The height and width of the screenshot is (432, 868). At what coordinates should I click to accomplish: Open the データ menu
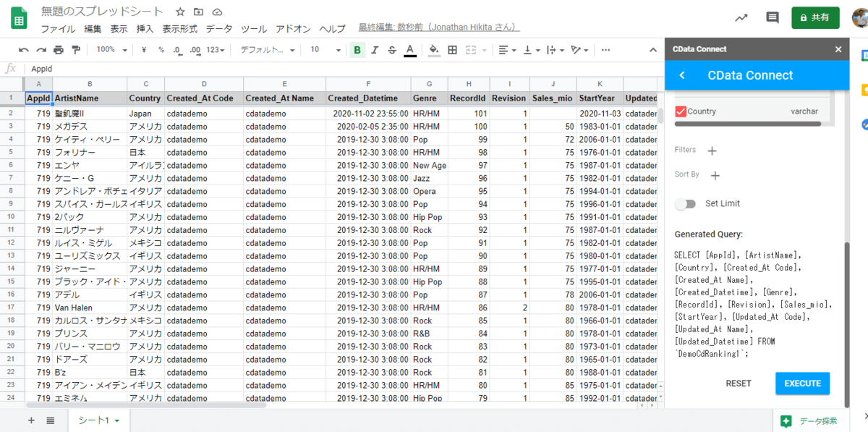219,29
